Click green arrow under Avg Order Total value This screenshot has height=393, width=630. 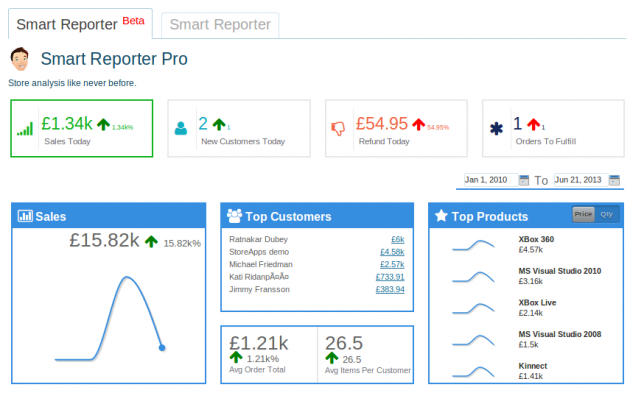236,357
